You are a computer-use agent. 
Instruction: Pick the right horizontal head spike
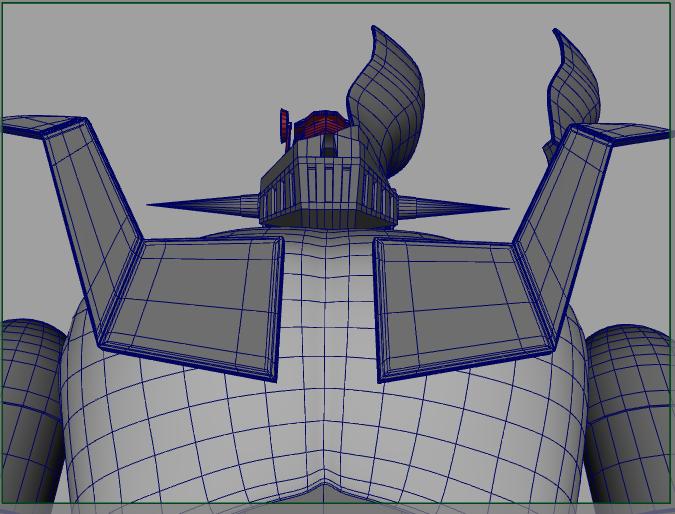point(453,207)
